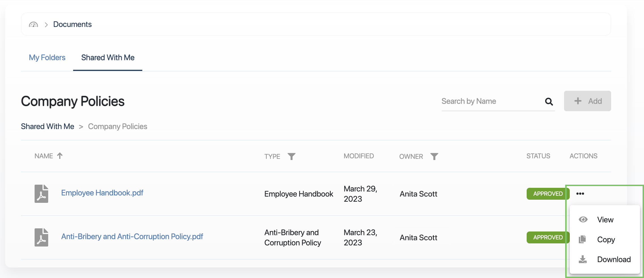This screenshot has height=278, width=644.
Task: Open the TYPE column filter funnel
Action: (x=291, y=156)
